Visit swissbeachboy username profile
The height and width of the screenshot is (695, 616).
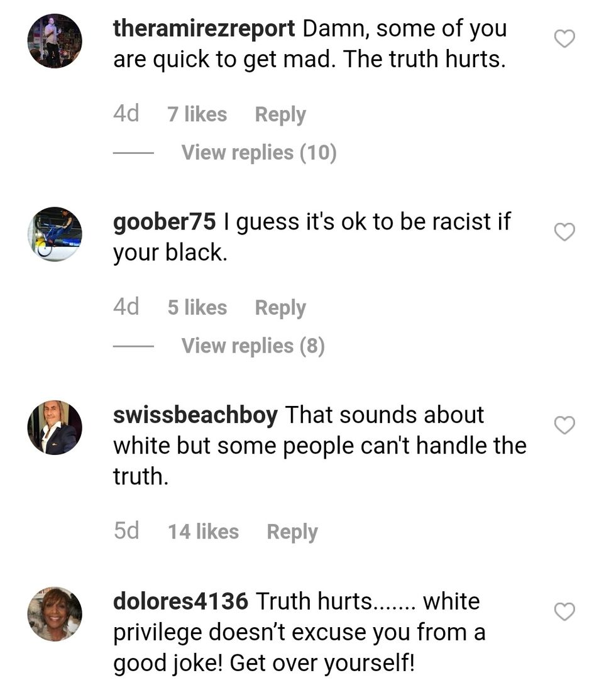click(195, 415)
